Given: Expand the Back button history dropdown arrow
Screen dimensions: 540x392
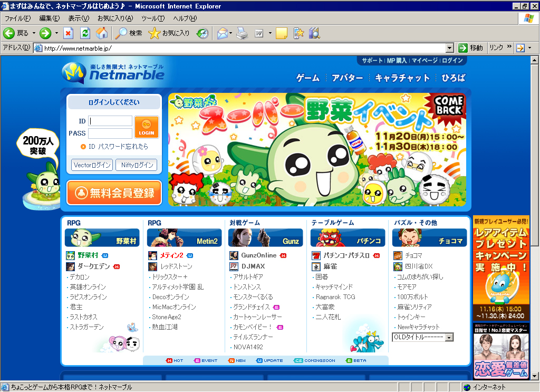Looking at the screenshot, I should [x=34, y=33].
